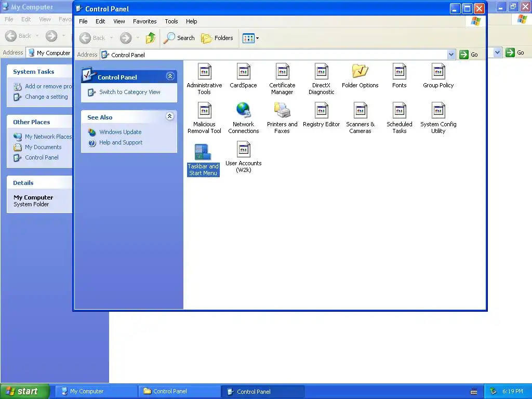Click Go button in Control Panel window
The image size is (532, 399).
(x=469, y=55)
